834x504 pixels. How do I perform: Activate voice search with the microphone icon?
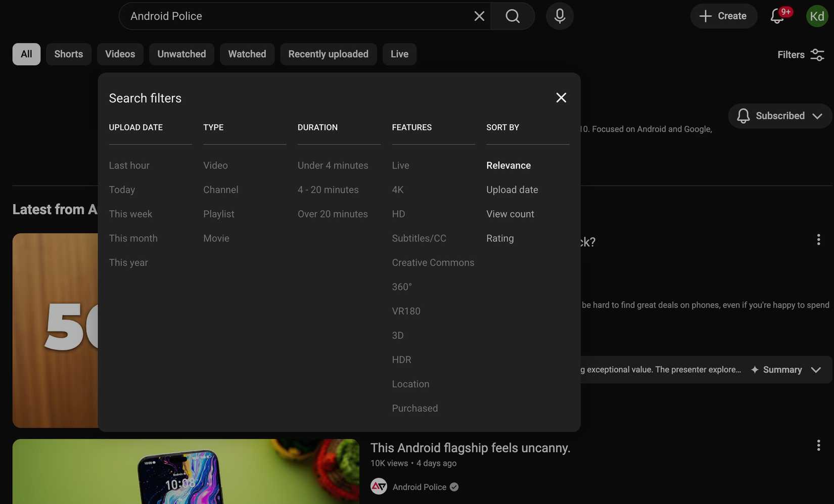[560, 16]
